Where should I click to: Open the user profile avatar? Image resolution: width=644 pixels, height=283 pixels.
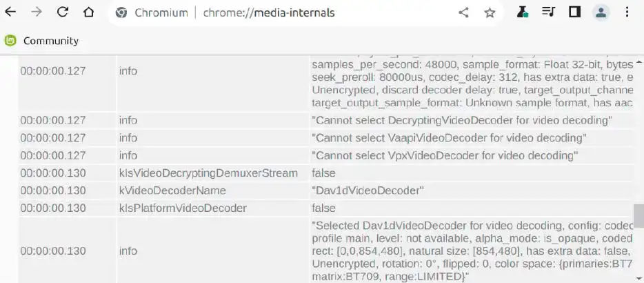[601, 12]
